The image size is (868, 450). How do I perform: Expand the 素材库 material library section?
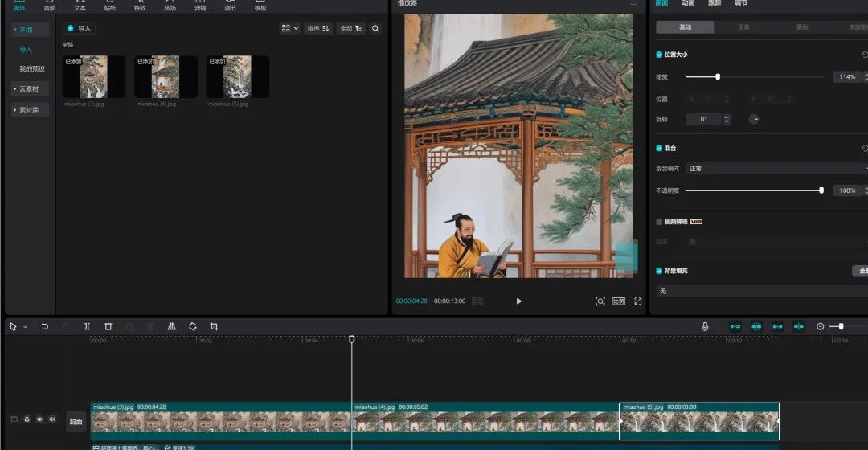pyautogui.click(x=30, y=109)
